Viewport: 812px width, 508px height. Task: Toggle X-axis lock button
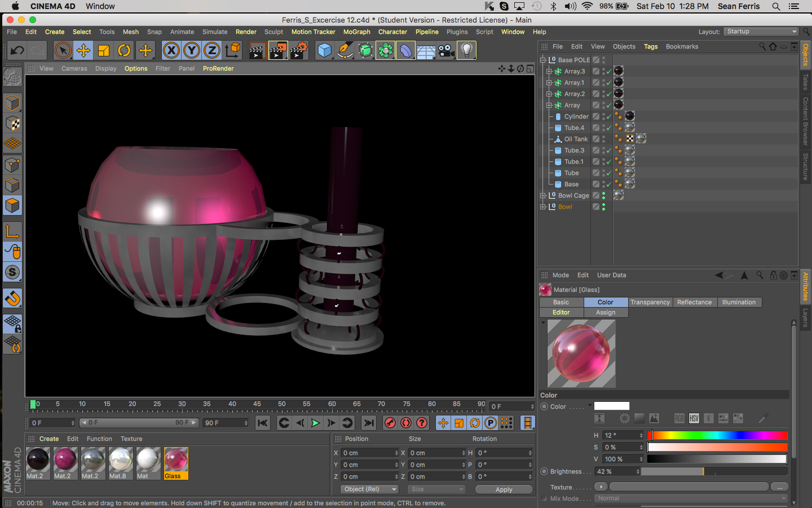pyautogui.click(x=171, y=51)
